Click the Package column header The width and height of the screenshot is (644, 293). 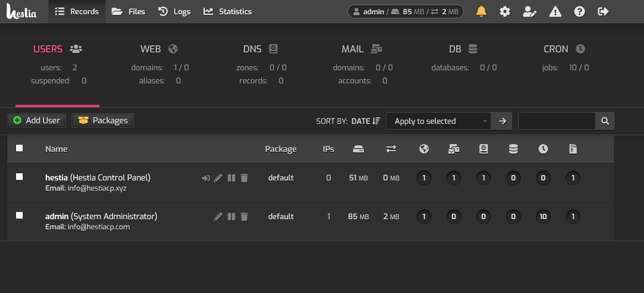[280, 149]
